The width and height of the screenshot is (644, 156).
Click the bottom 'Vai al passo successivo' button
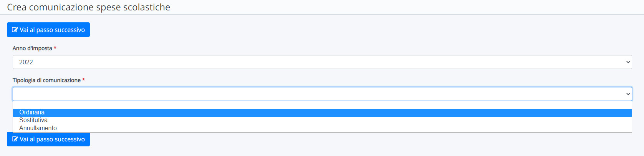click(x=48, y=139)
